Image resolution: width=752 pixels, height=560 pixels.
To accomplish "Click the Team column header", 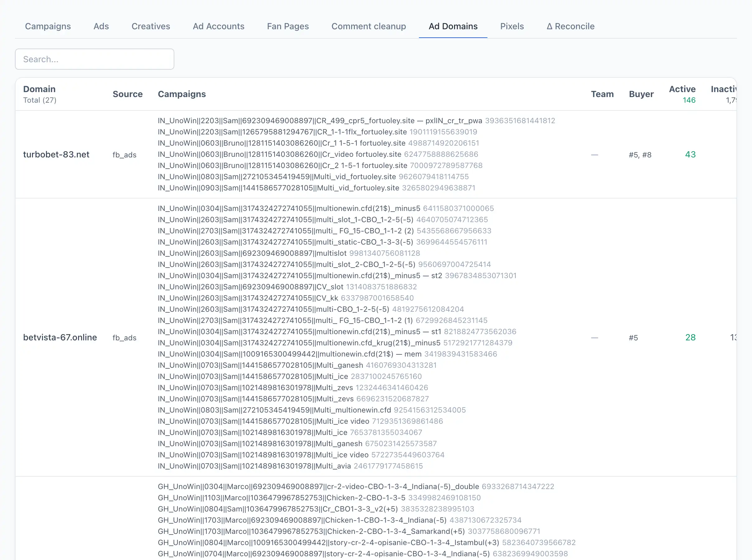I will tap(602, 94).
